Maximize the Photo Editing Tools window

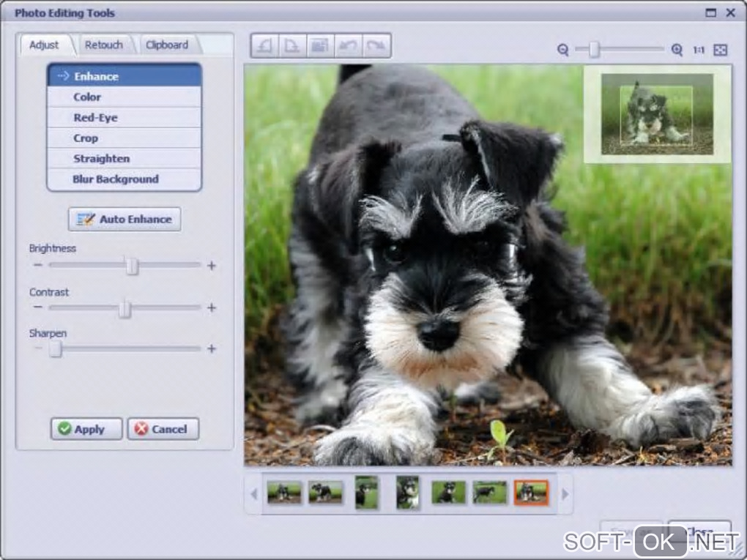(711, 13)
